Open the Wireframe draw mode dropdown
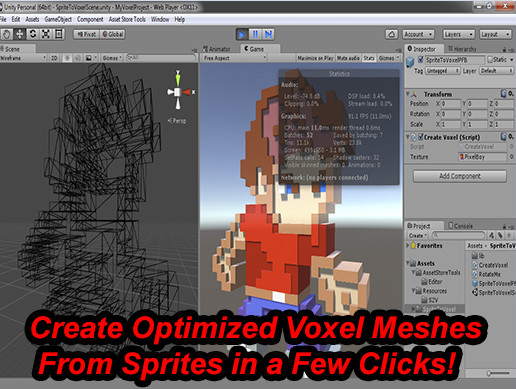This screenshot has height=389, width=516. click(x=23, y=58)
